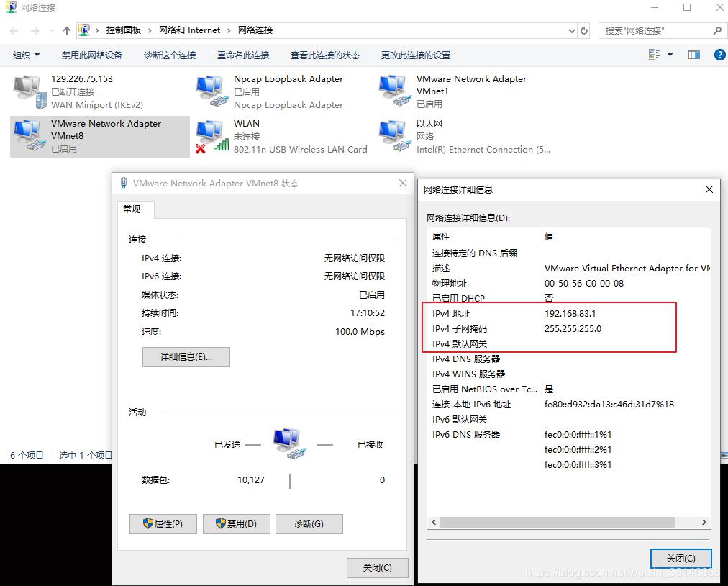Viewport: 728px width, 586px height.
Task: Select the fec0:0:0:ffff::1%1 DNS value
Action: point(578,435)
